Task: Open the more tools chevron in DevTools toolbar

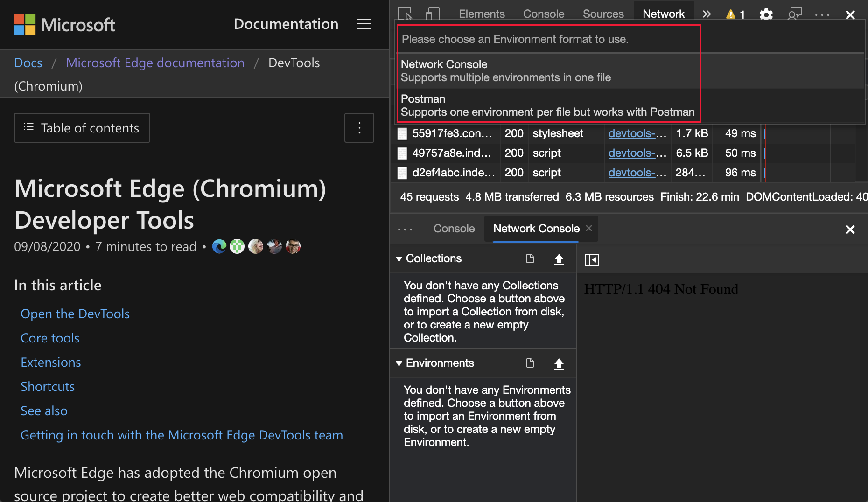Action: pos(707,14)
